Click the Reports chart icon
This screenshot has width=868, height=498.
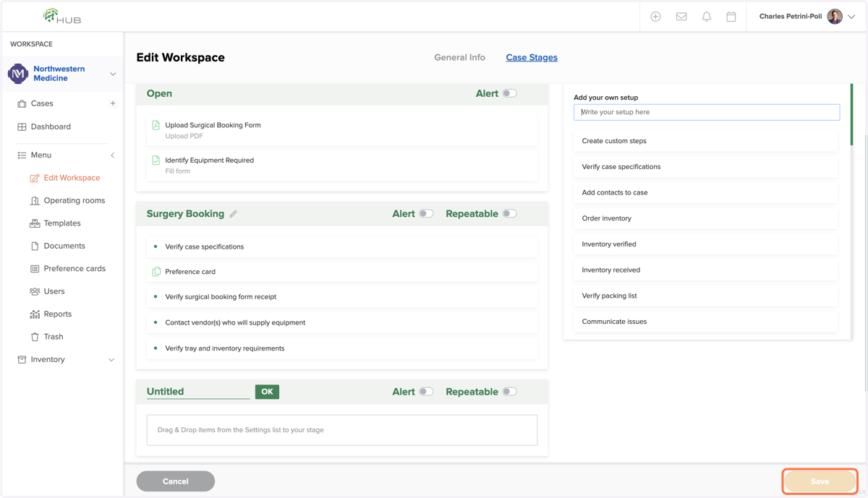click(35, 314)
